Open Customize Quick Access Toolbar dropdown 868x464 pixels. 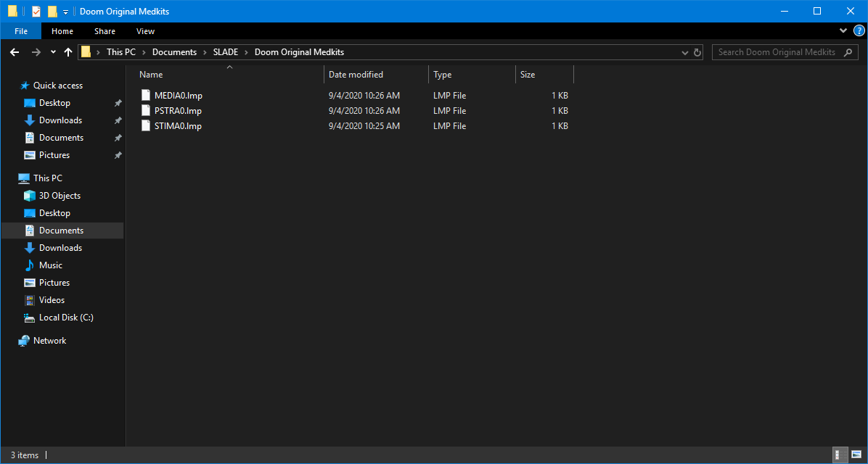tap(65, 12)
